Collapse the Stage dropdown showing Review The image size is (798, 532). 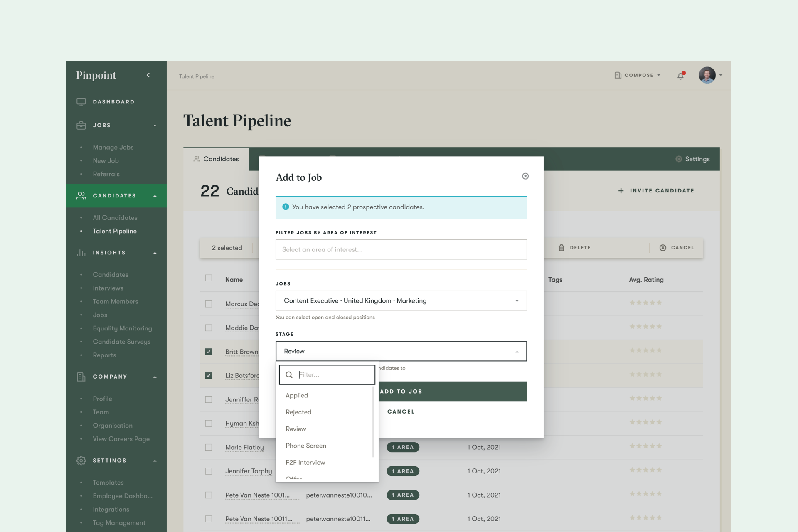tap(401, 351)
